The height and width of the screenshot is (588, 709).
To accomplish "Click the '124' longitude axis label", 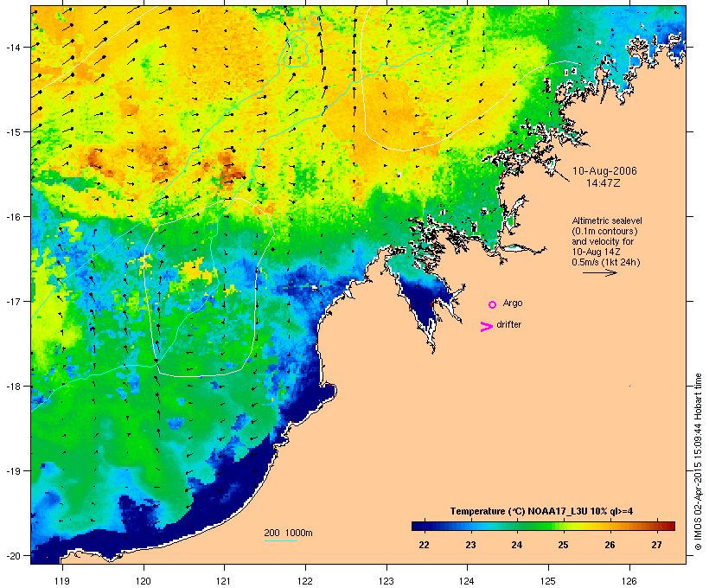I will coord(467,581).
